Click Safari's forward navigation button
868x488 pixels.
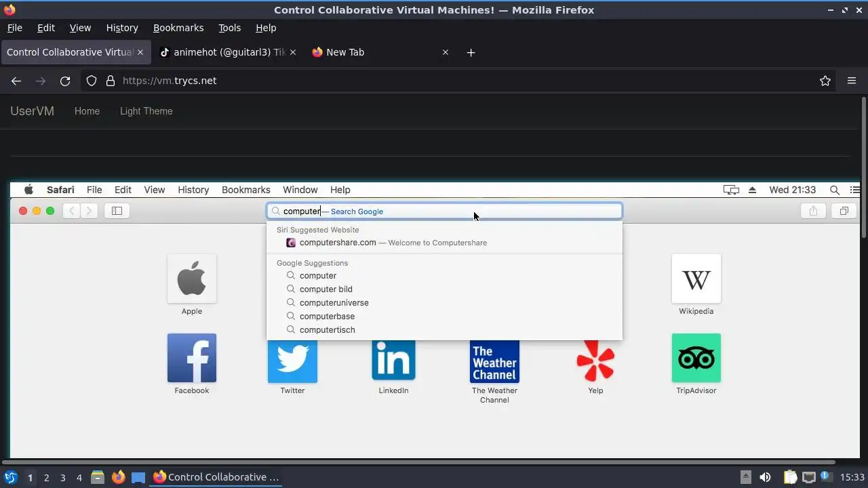90,211
